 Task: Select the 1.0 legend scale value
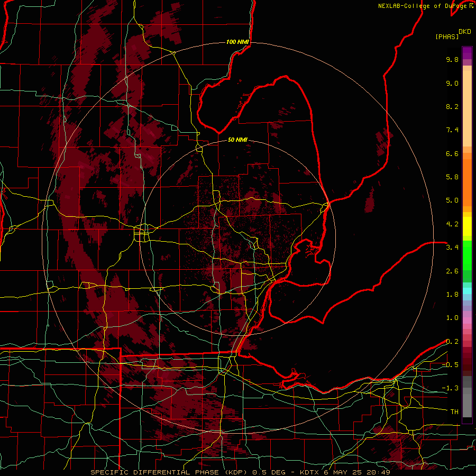[x=452, y=318]
